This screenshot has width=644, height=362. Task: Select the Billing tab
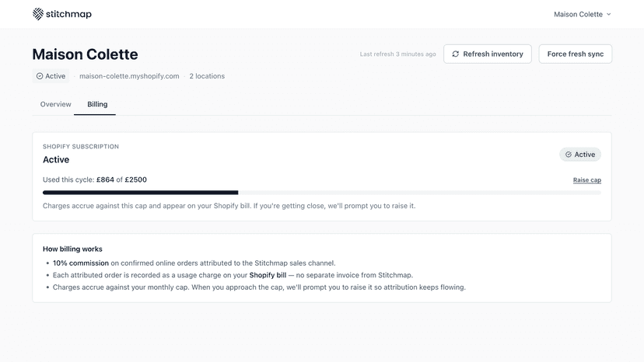pos(97,104)
